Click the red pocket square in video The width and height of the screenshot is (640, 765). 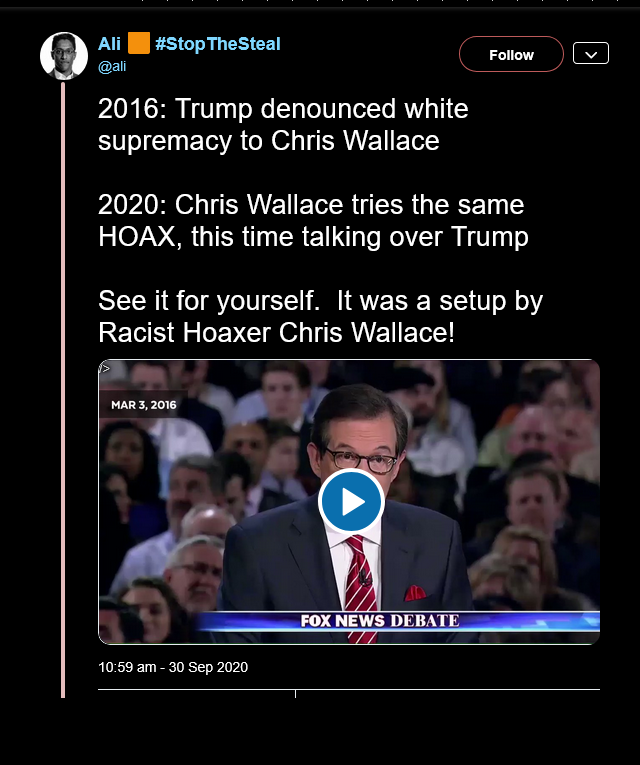pos(415,593)
